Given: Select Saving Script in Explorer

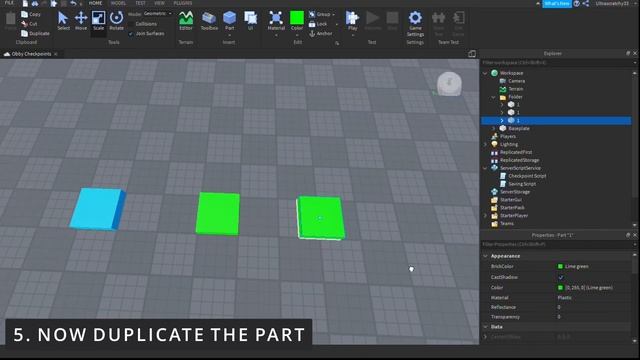Looking at the screenshot, I should point(522,184).
